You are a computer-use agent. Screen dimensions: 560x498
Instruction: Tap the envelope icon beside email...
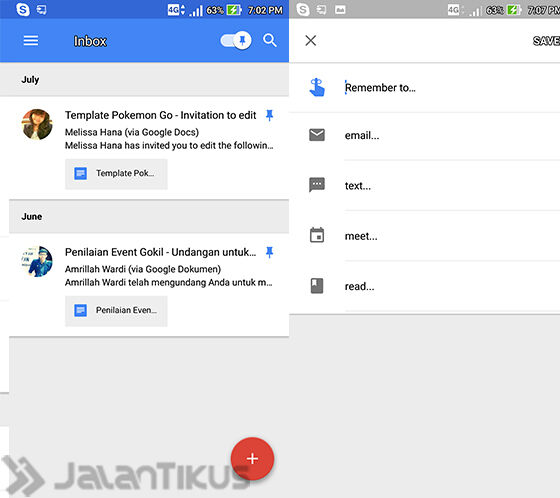pos(317,135)
